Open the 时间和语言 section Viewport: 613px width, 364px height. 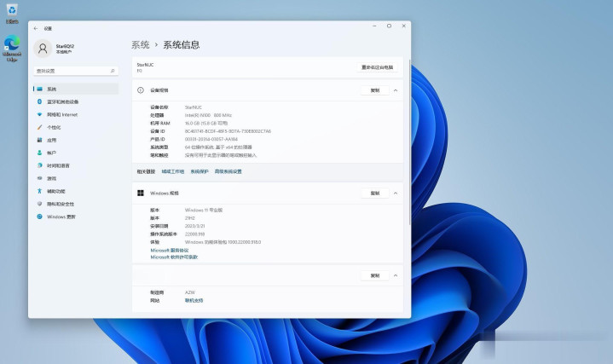tap(76, 165)
